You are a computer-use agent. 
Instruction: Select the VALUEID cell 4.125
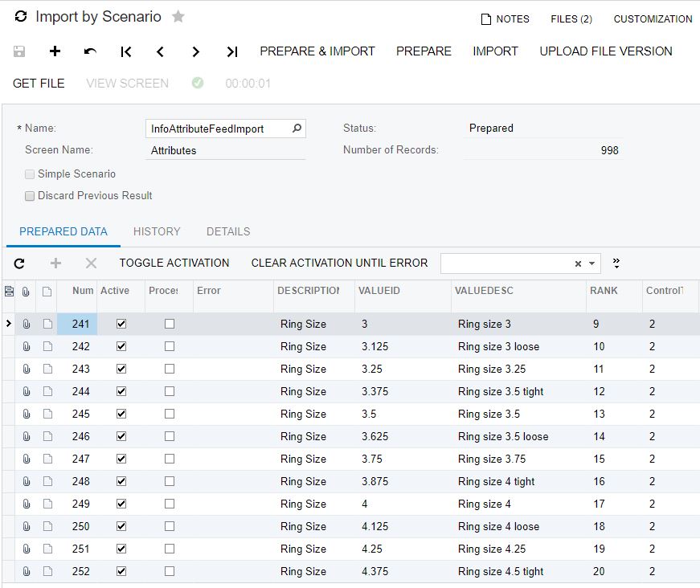(375, 526)
